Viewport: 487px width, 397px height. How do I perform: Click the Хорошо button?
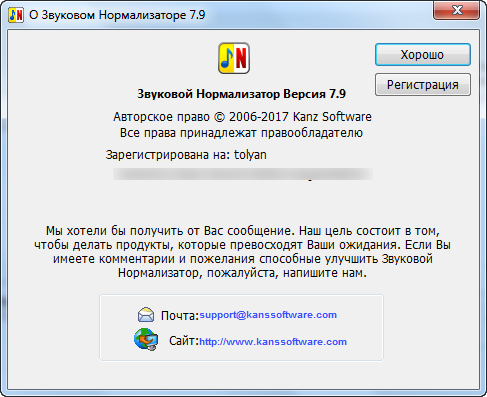pos(423,54)
